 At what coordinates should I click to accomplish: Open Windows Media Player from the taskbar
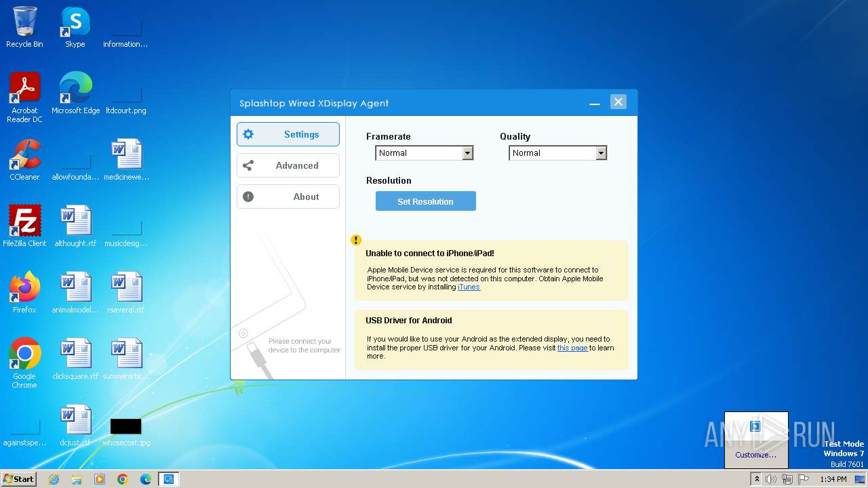[100, 479]
